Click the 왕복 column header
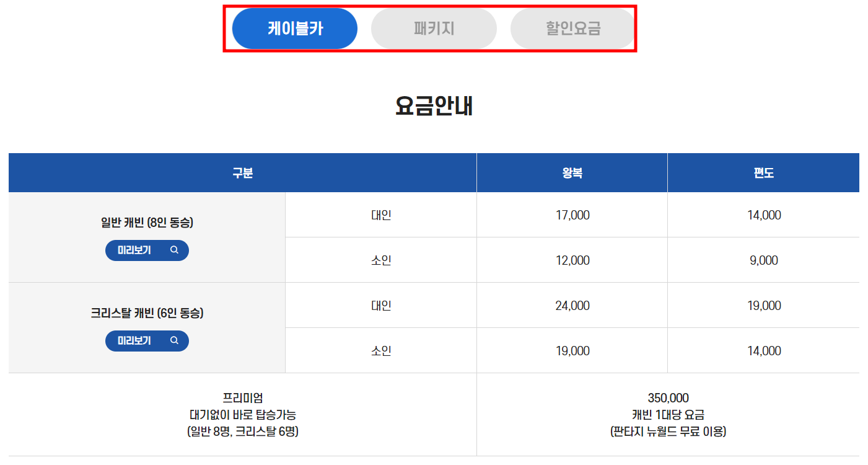 571,172
